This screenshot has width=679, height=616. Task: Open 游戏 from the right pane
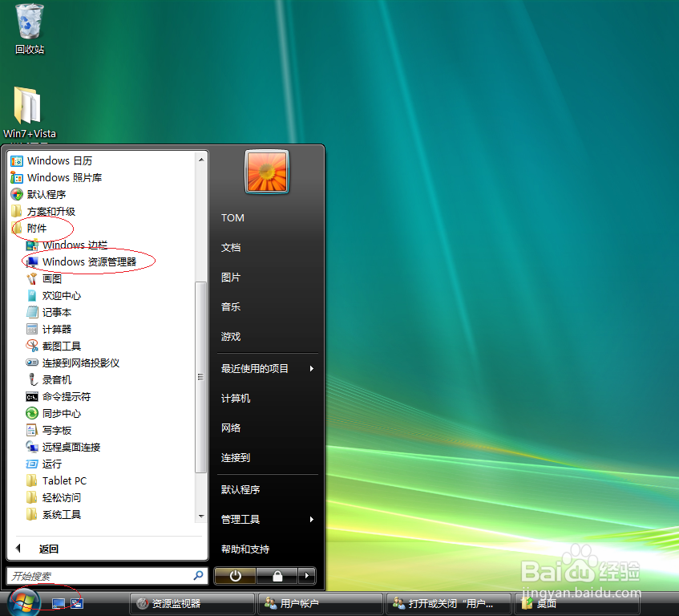tap(231, 337)
